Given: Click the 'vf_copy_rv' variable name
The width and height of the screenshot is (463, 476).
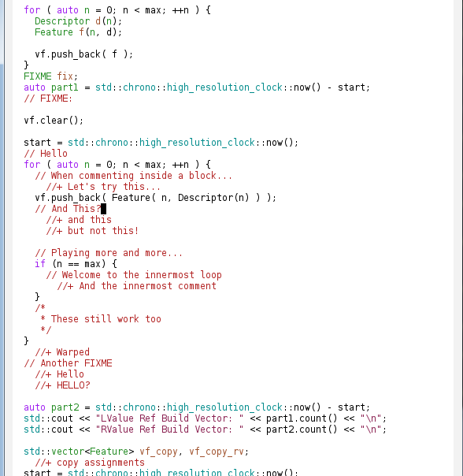Looking at the screenshot, I should [x=216, y=452].
